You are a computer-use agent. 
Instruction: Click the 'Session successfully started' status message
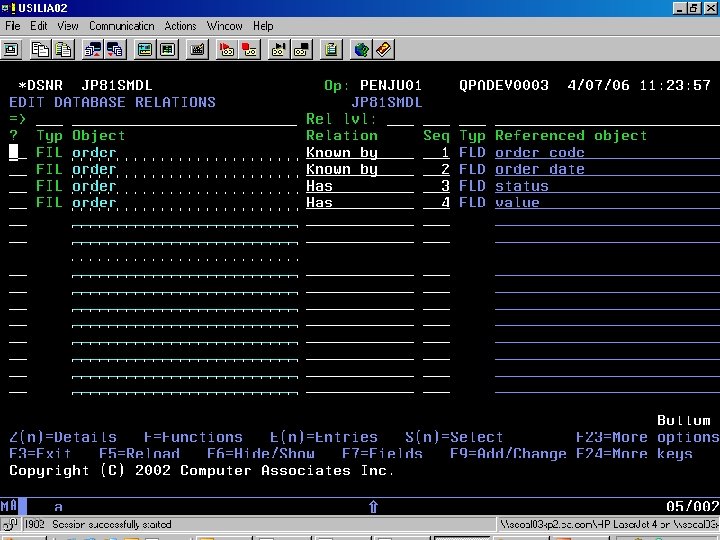(112, 524)
